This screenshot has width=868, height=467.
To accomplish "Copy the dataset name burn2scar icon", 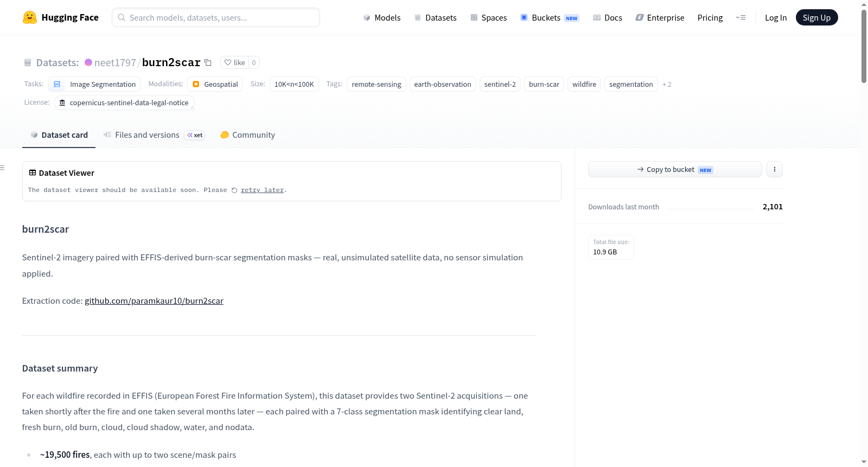I will point(208,62).
